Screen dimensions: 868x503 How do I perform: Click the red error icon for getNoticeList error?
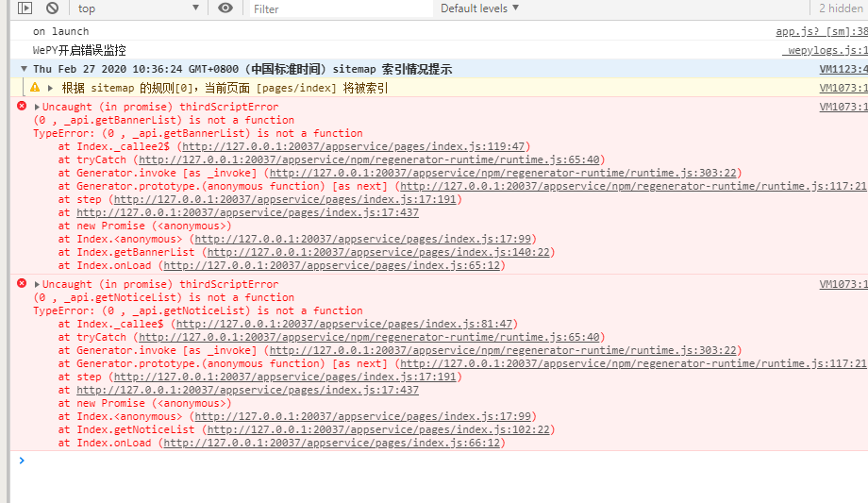(x=22, y=283)
